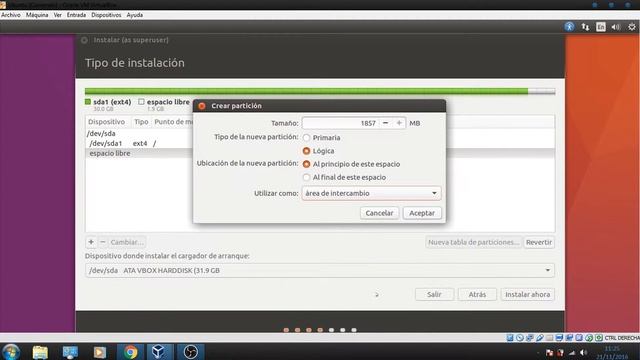The height and width of the screenshot is (360, 640).
Task: Click the Tamaño size input field
Action: [340, 123]
